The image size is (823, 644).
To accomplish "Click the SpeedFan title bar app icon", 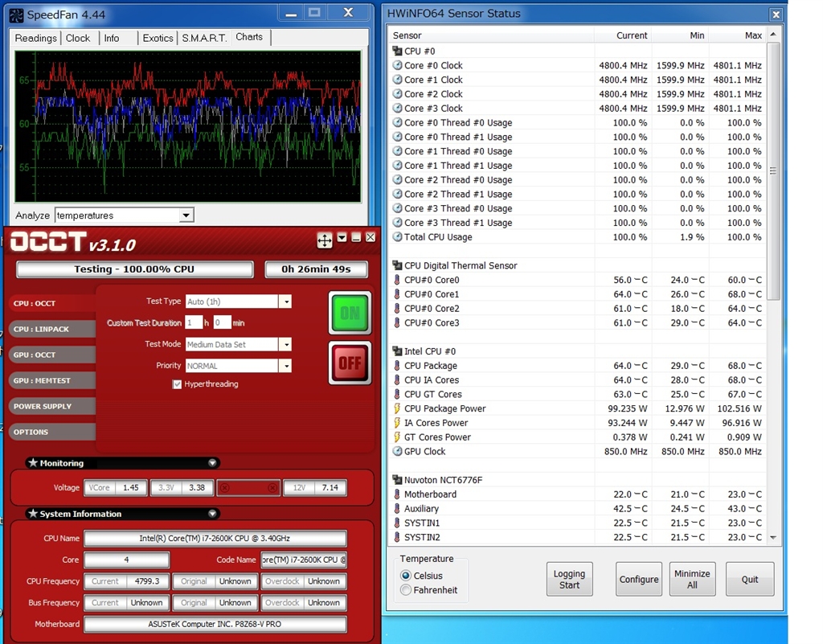I will coord(16,14).
